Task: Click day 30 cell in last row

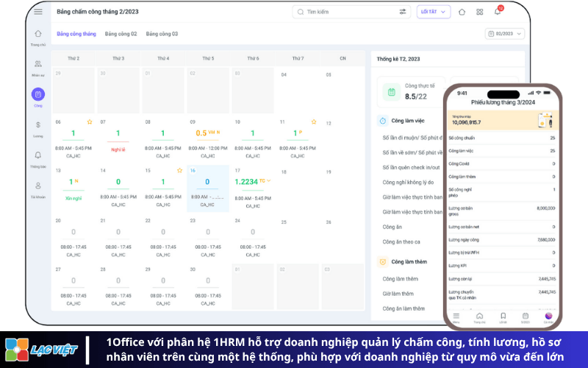Action: pos(208,287)
